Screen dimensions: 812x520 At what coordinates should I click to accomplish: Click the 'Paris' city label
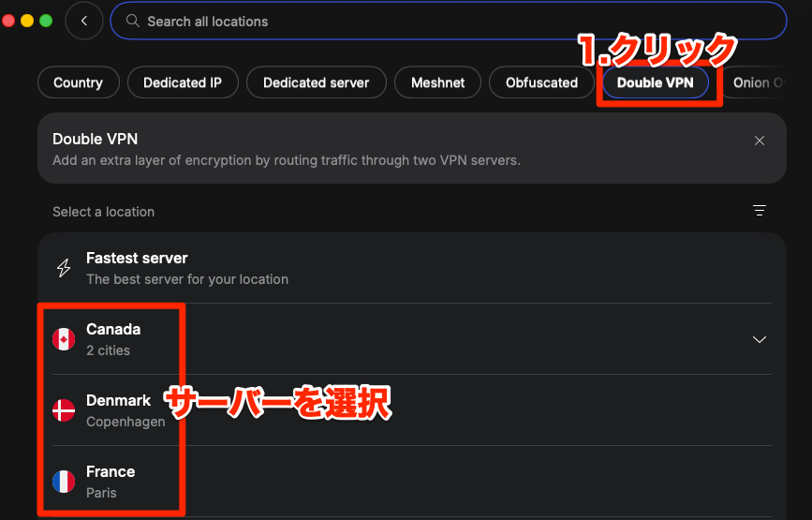pyautogui.click(x=101, y=493)
